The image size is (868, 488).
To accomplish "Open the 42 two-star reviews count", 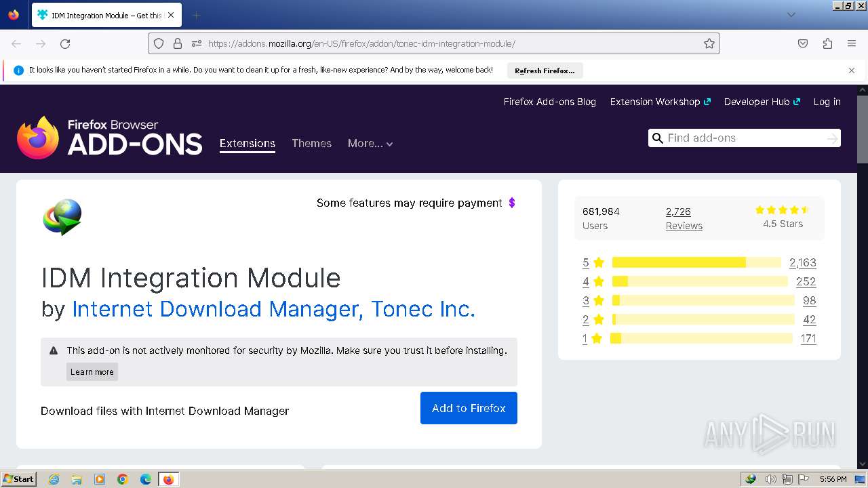I will click(x=810, y=319).
